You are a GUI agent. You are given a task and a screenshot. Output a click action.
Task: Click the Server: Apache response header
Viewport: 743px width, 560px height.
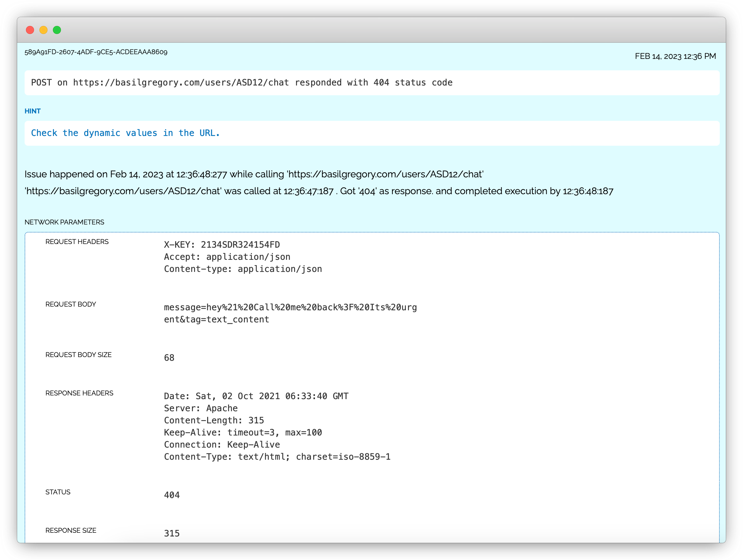201,408
